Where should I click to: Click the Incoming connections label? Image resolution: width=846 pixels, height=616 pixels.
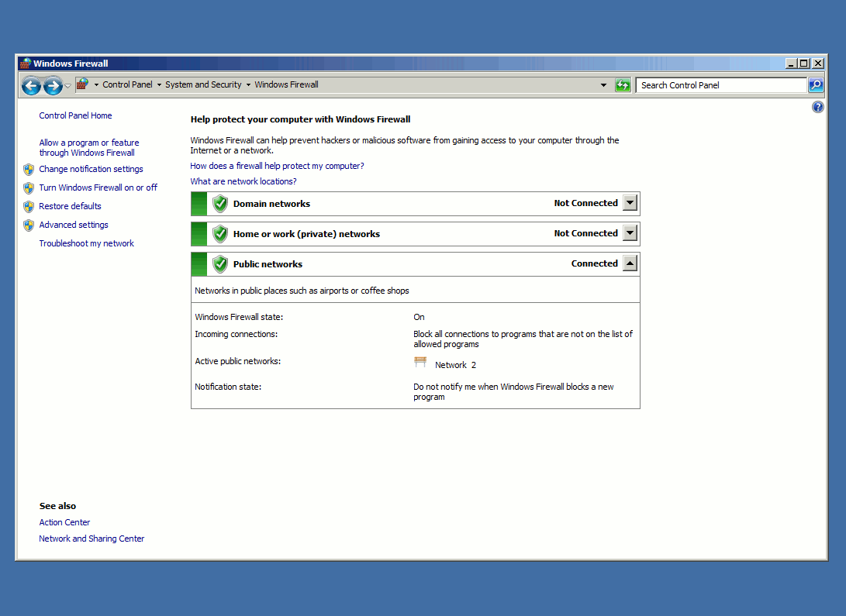pyautogui.click(x=237, y=334)
